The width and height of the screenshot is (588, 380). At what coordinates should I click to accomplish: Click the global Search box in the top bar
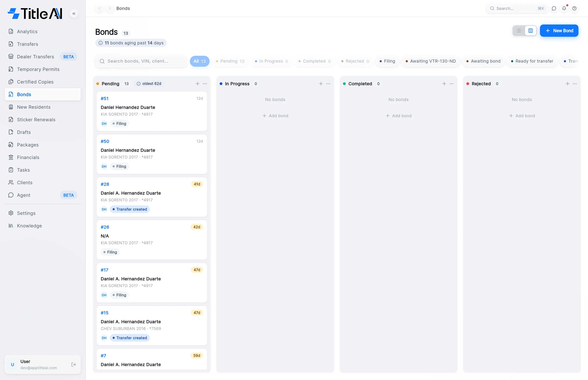point(517,8)
